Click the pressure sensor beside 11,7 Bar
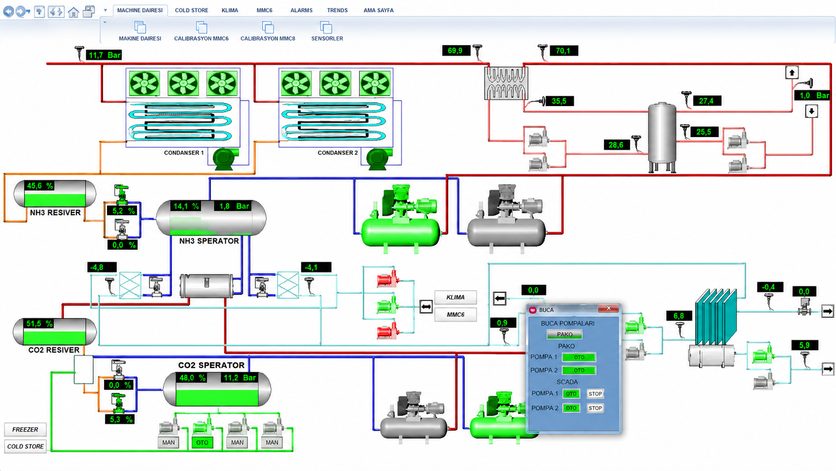Screen dimensions: 836x471 [x=79, y=53]
